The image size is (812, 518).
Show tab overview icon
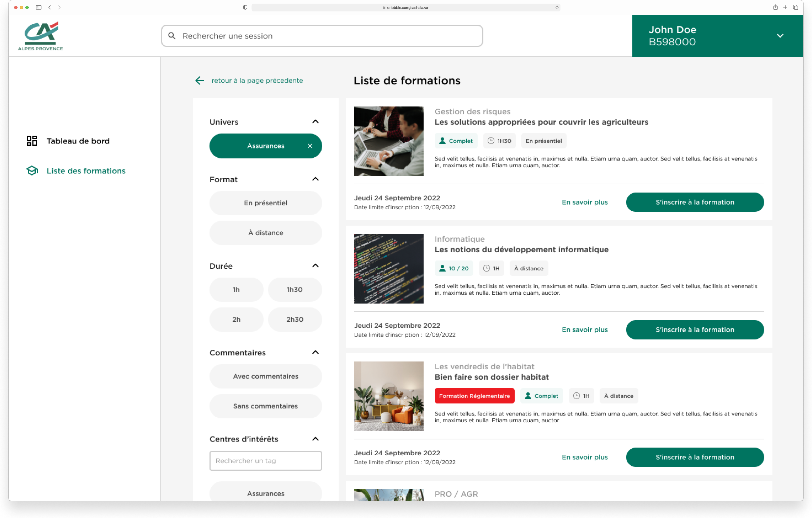[795, 7]
